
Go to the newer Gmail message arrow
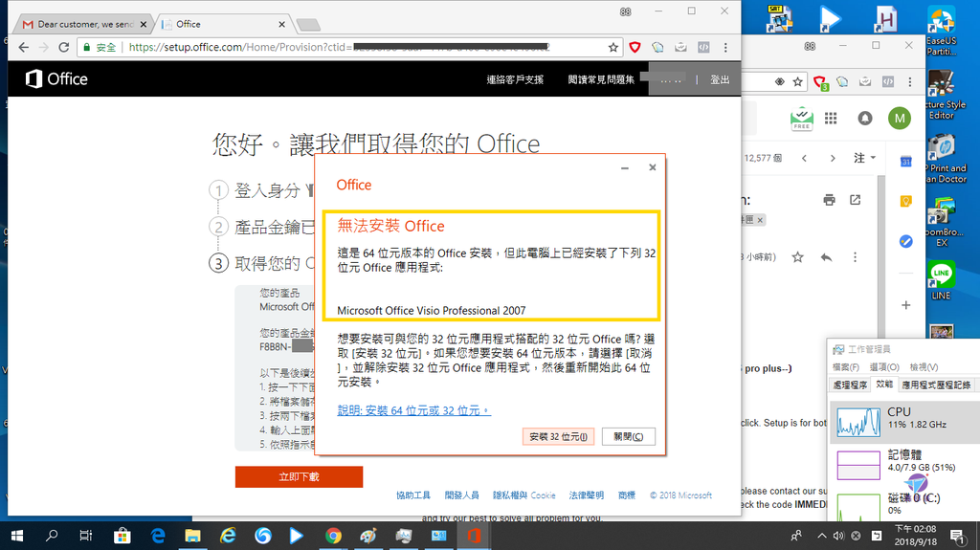click(x=804, y=158)
